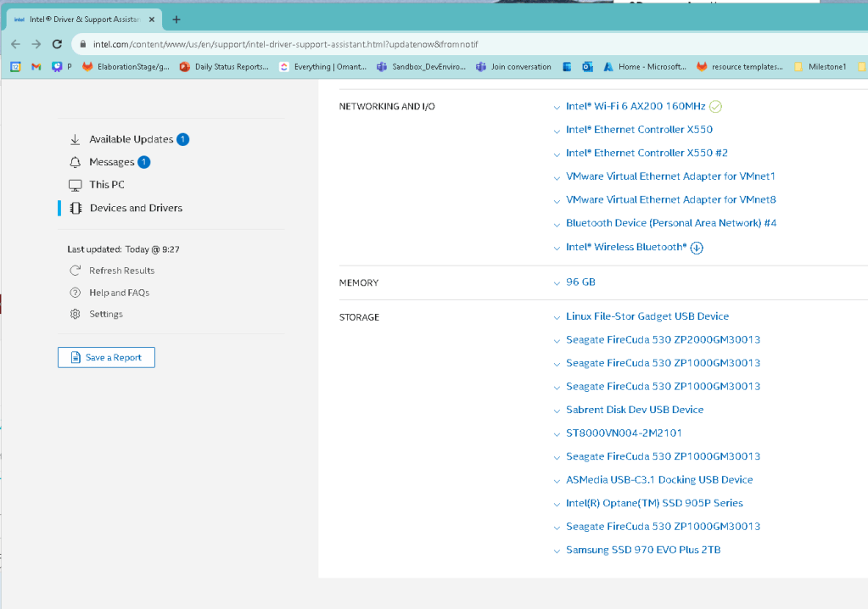Click the Last updated: Today @ 9:27 text
Viewport: 868px width, 609px height.
coord(123,249)
